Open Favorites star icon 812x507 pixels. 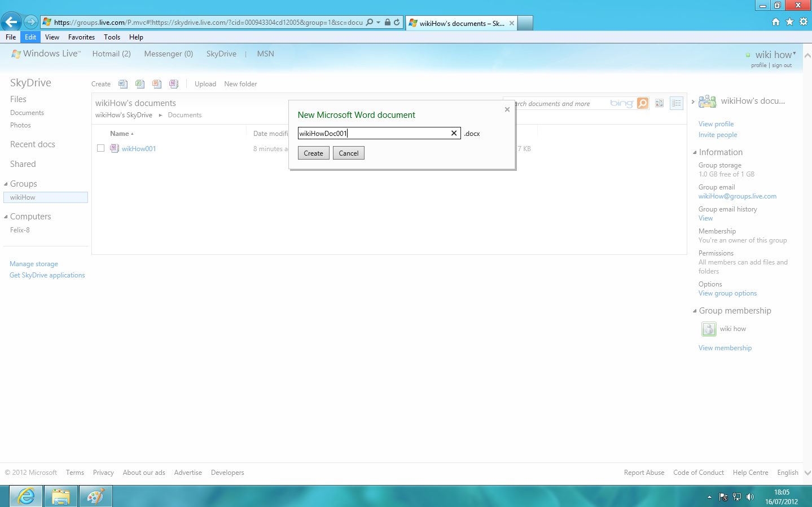click(x=789, y=21)
